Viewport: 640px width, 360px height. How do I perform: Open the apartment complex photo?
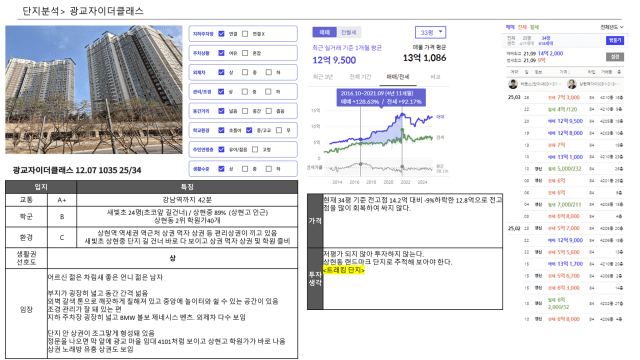[x=93, y=89]
